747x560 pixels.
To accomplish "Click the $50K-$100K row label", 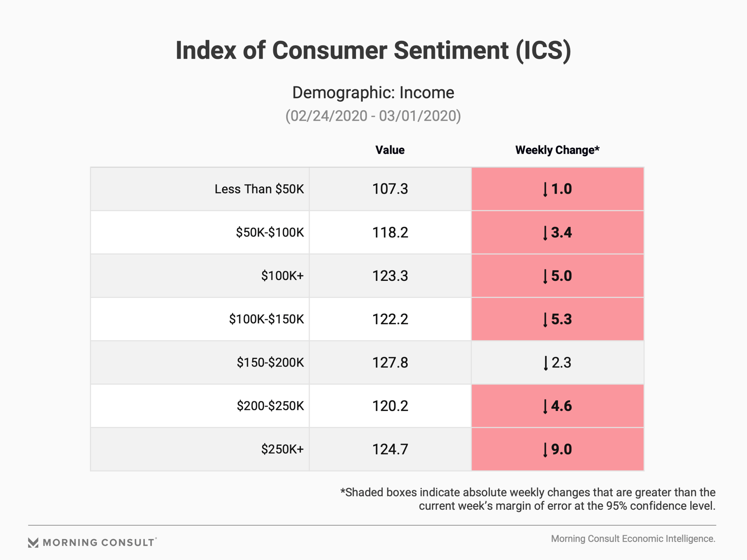I will pos(270,233).
